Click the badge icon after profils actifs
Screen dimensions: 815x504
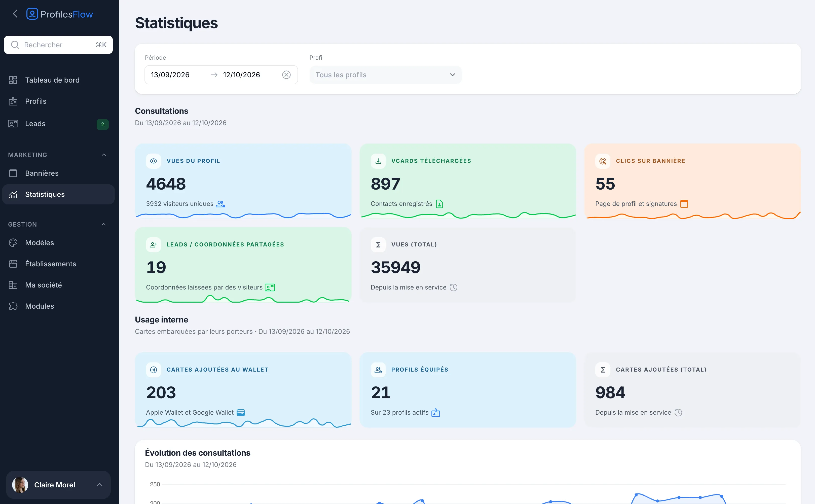(x=435, y=413)
